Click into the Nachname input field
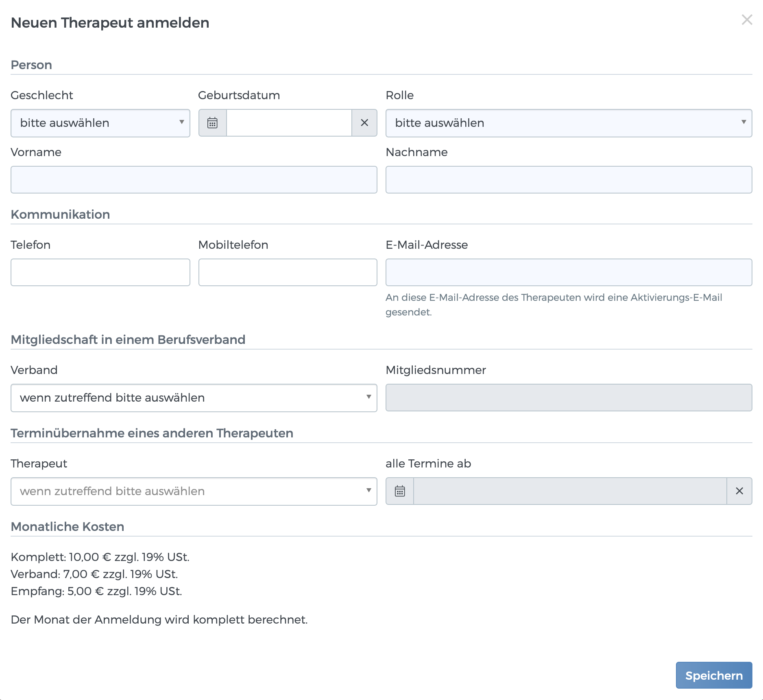The width and height of the screenshot is (763, 700). 569,180
